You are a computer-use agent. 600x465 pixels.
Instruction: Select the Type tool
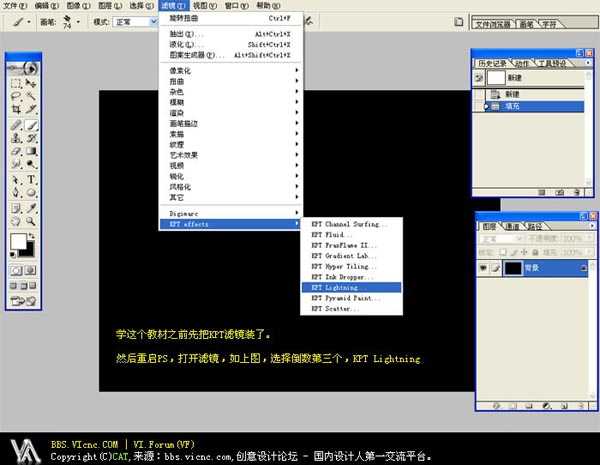pyautogui.click(x=31, y=179)
